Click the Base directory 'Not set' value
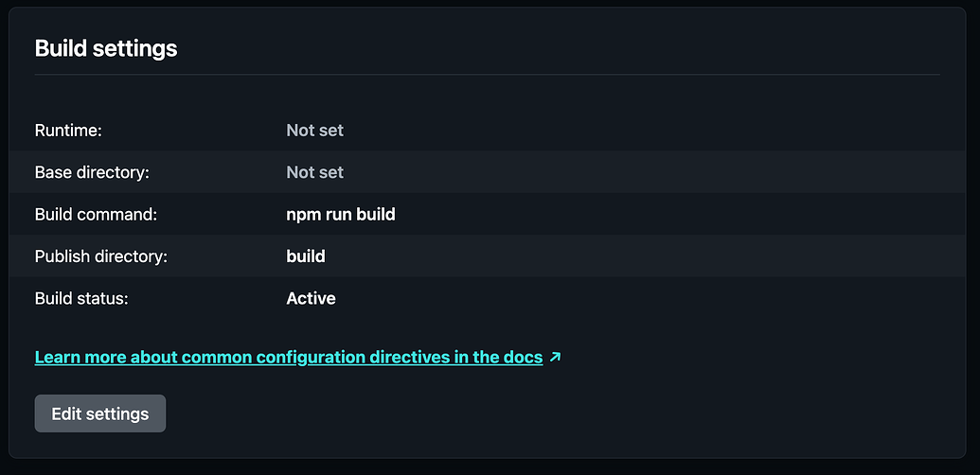Image resolution: width=980 pixels, height=475 pixels. tap(314, 172)
